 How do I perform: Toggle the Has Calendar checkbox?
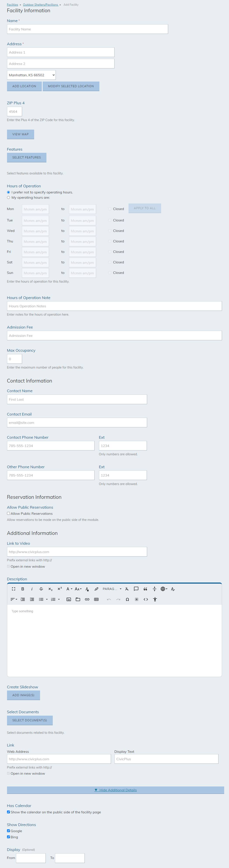(9, 812)
